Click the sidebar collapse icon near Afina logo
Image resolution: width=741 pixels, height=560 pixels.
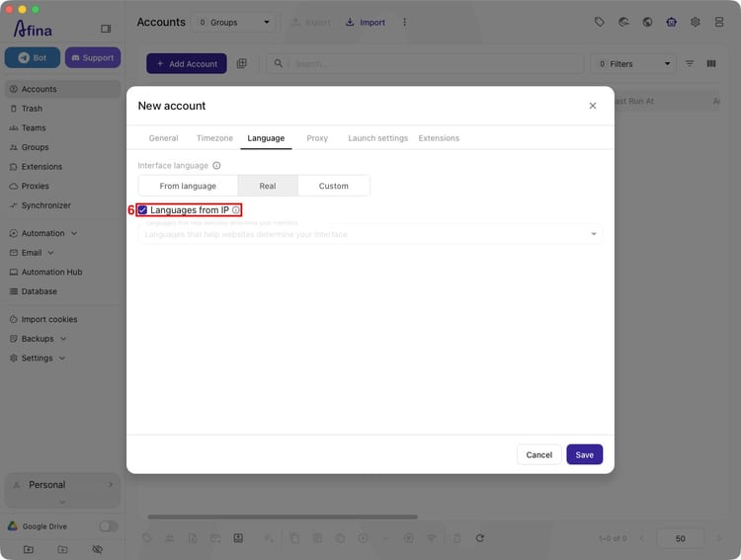point(106,29)
